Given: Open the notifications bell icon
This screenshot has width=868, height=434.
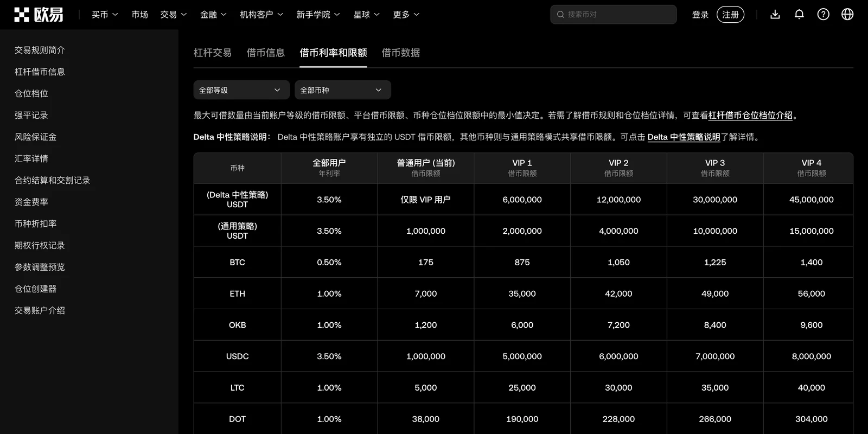Looking at the screenshot, I should (x=799, y=15).
